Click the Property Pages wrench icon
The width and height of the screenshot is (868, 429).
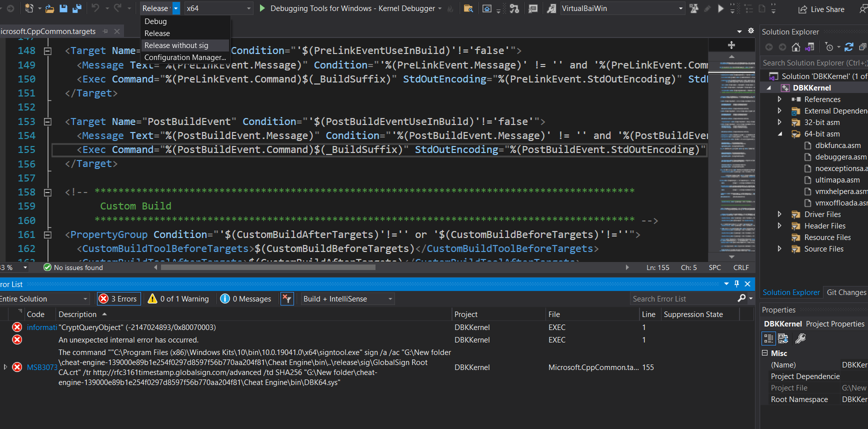click(x=800, y=338)
